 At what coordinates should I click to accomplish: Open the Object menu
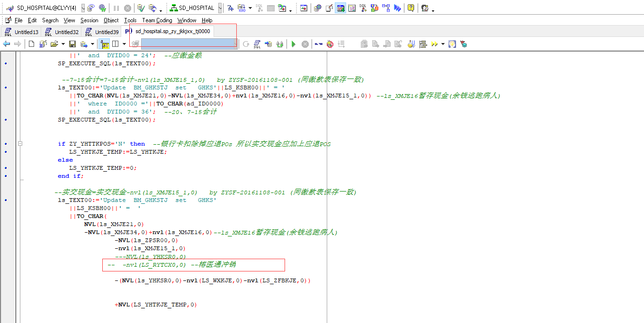(111, 20)
